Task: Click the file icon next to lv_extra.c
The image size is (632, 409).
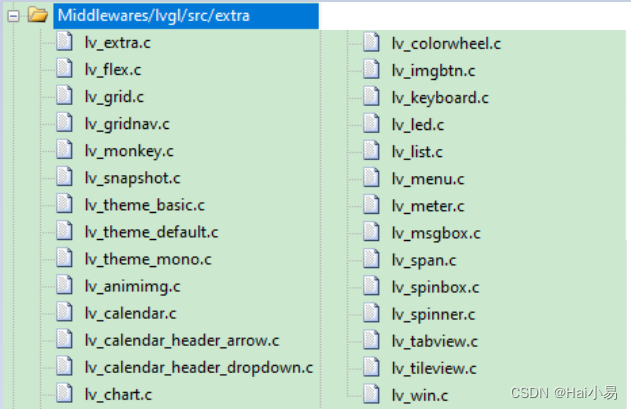Action: 64,42
